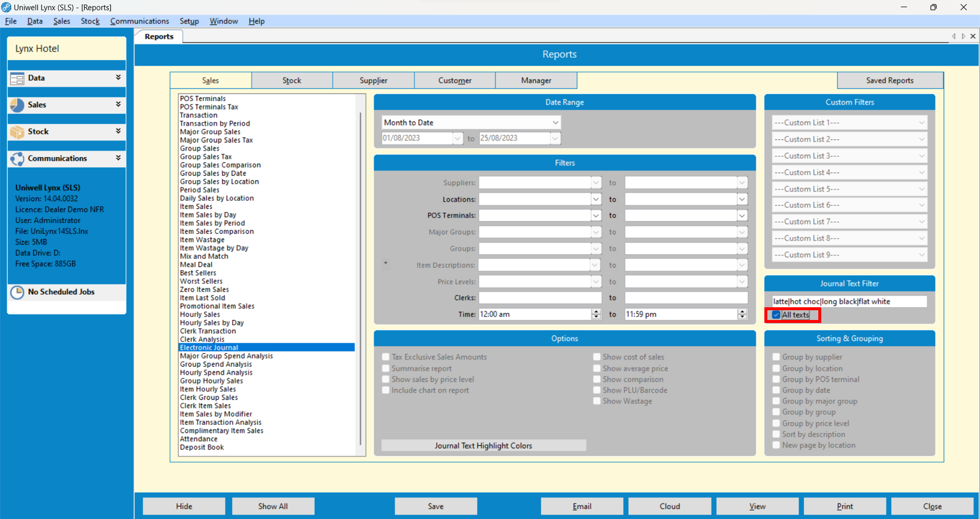Switch to the Supplier reports tab
This screenshot has height=519, width=980.
373,80
